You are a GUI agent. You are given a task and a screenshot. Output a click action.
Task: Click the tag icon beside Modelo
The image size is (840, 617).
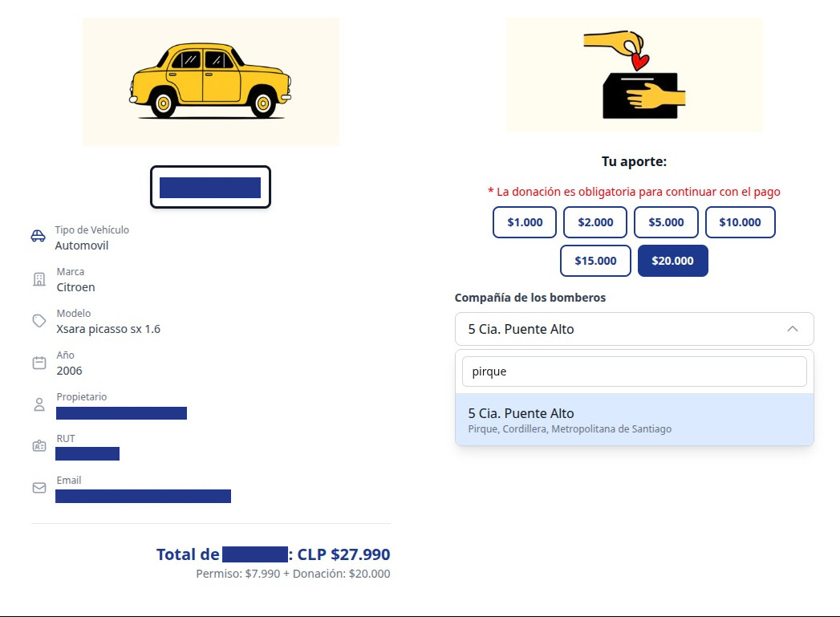[39, 321]
